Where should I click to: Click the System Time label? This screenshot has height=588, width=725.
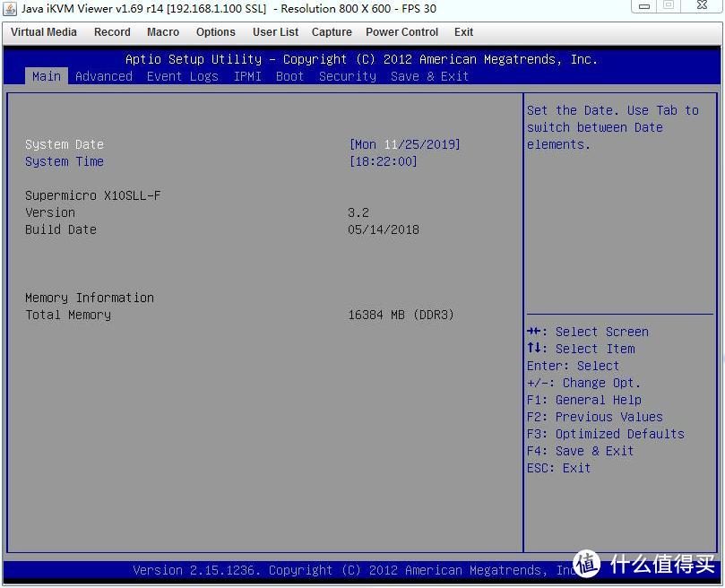tap(65, 161)
